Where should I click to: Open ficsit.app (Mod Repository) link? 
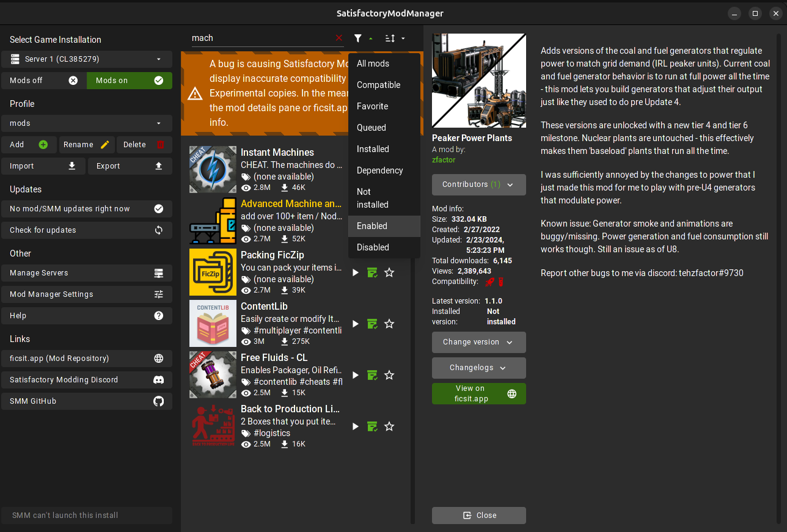pos(87,359)
